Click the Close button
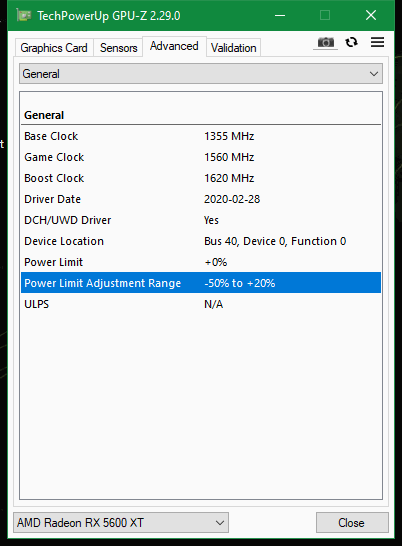This screenshot has height=546, width=402. tap(352, 522)
